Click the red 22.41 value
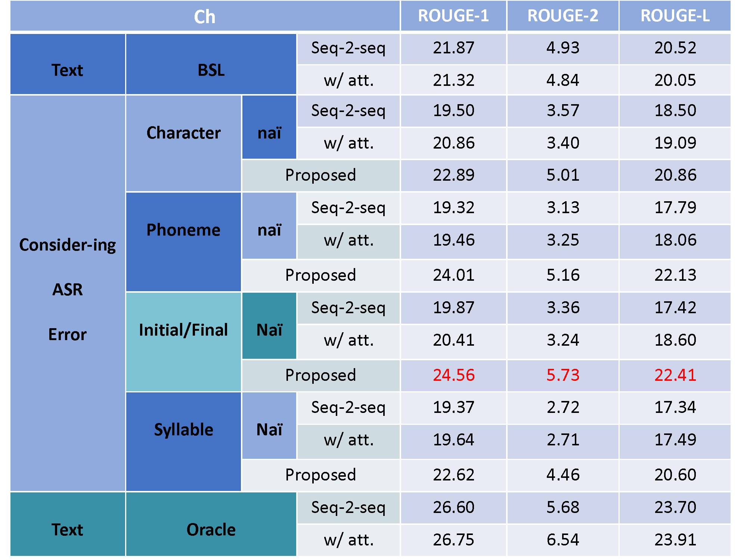Image resolution: width=747 pixels, height=560 pixels. point(675,375)
